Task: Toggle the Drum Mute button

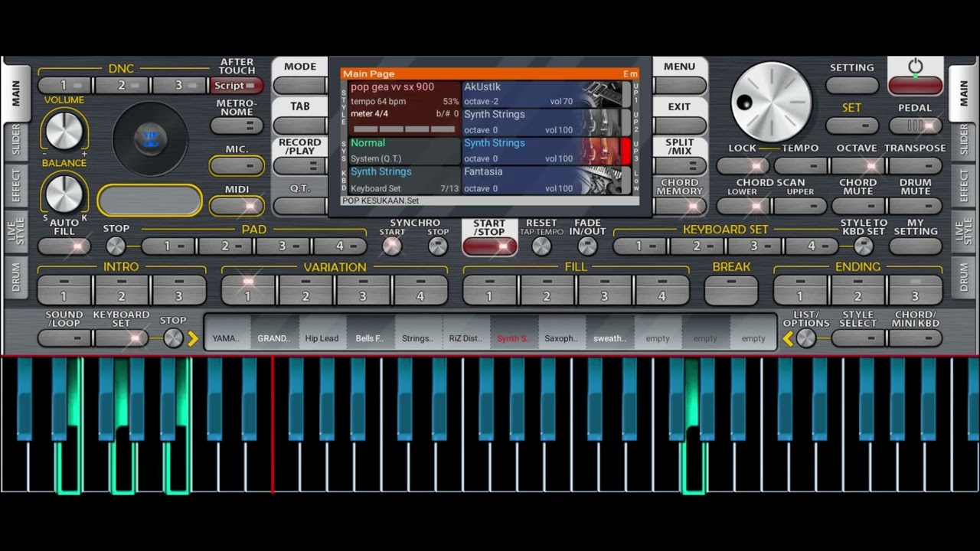Action: click(x=916, y=207)
